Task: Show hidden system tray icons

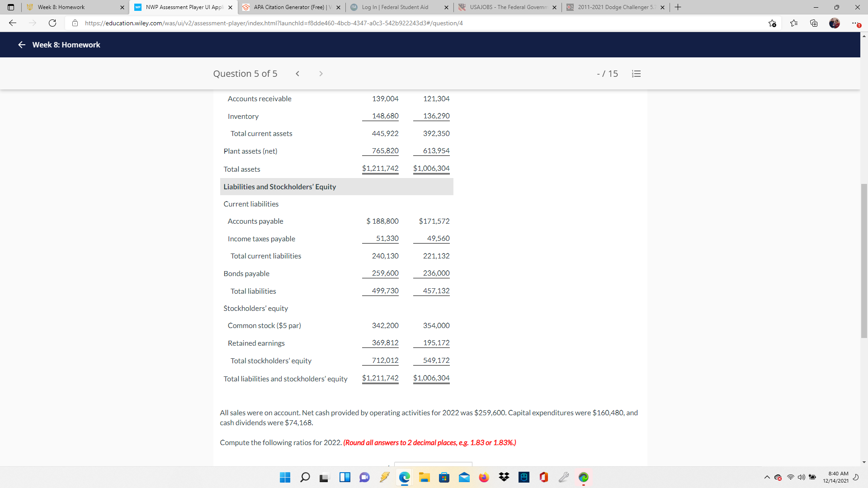Action: tap(767, 477)
